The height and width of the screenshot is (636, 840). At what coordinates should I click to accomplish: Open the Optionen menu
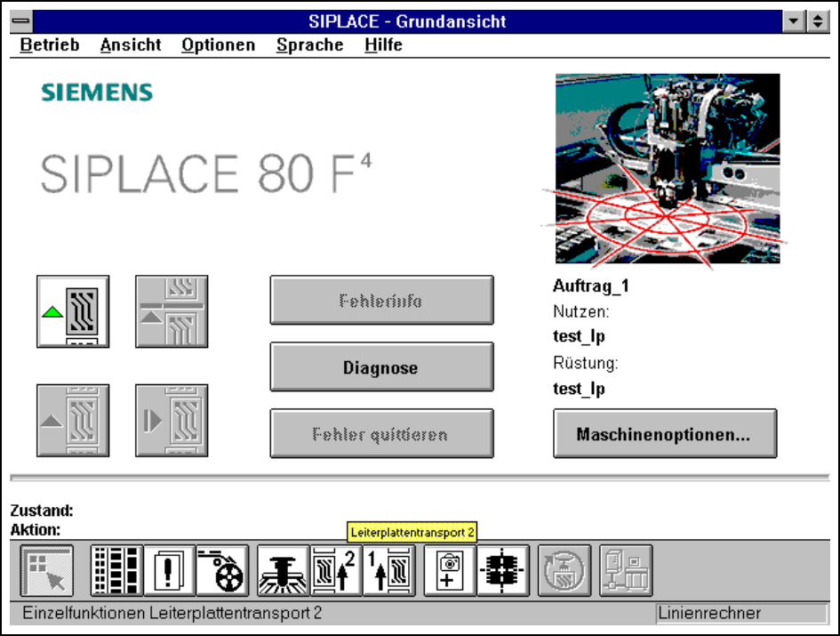pos(218,45)
